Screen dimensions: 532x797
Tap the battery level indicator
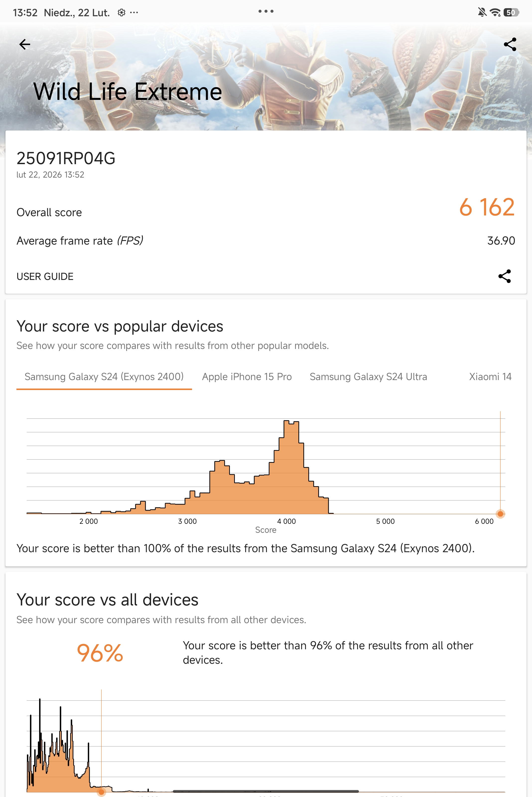pos(511,12)
